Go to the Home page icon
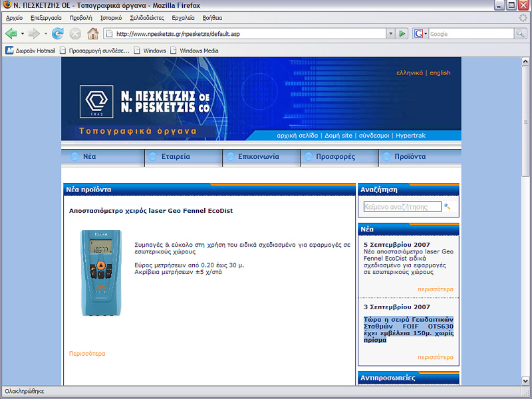This screenshot has height=399, width=532. coord(92,34)
